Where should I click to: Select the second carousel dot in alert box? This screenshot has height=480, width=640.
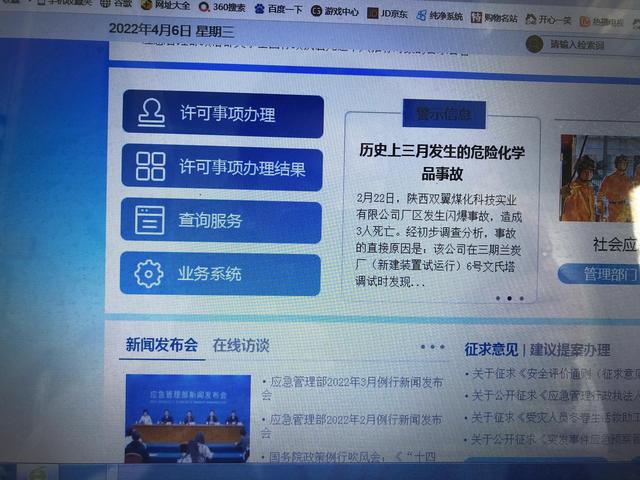pos(509,298)
